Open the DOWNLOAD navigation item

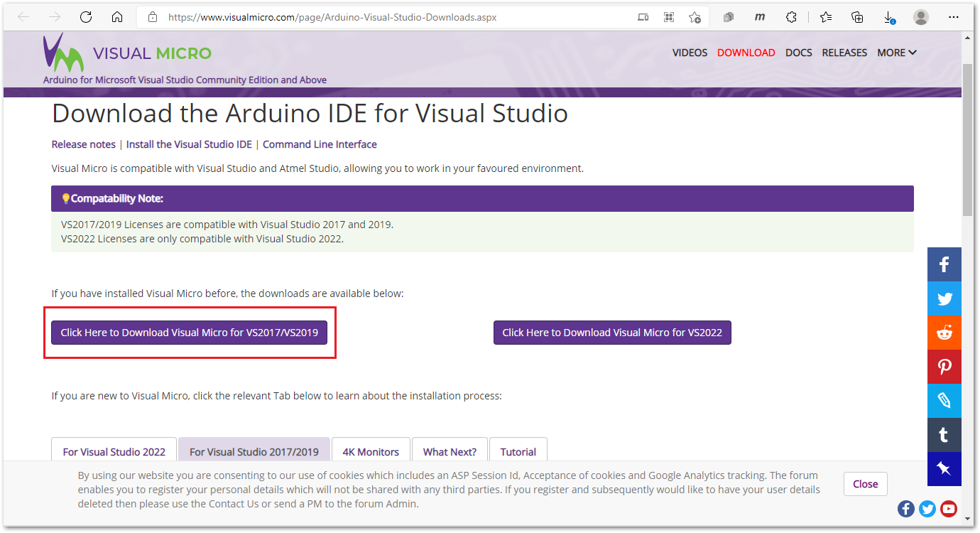746,53
